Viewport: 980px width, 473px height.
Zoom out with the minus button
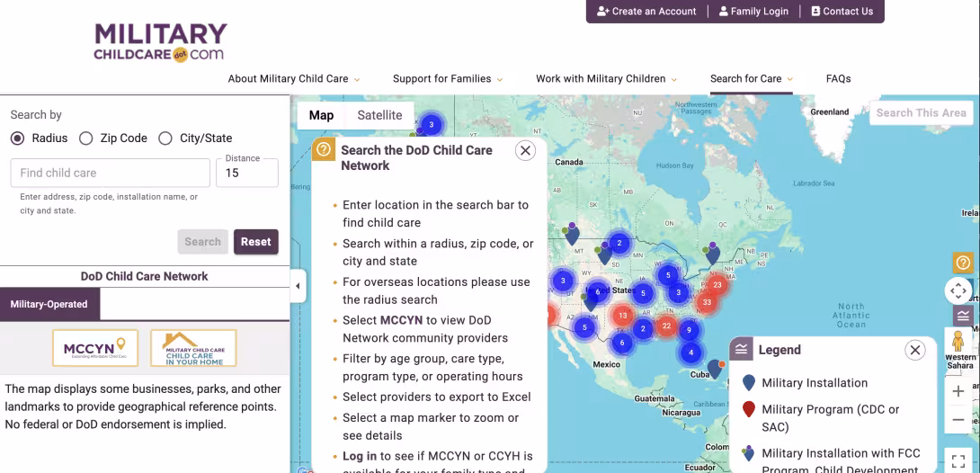coord(958,420)
